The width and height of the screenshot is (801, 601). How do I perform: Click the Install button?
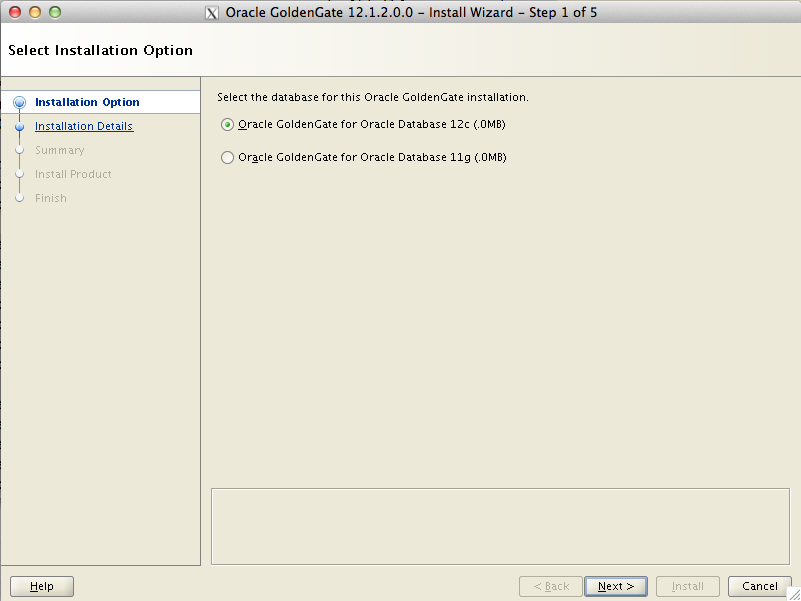pos(688,586)
